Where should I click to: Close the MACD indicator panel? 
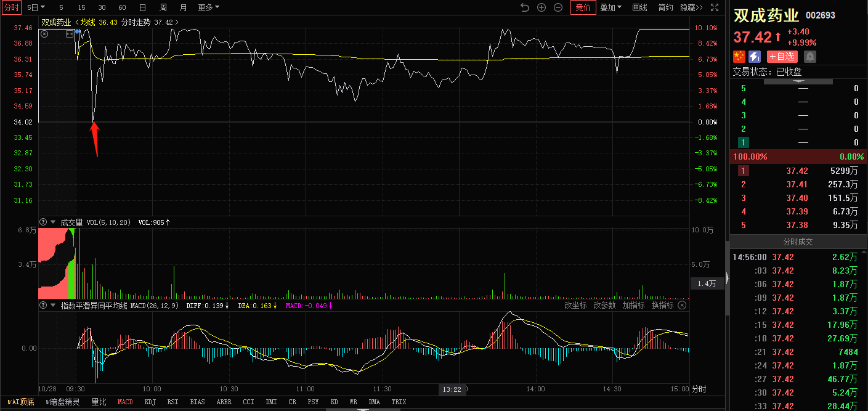tap(682, 305)
